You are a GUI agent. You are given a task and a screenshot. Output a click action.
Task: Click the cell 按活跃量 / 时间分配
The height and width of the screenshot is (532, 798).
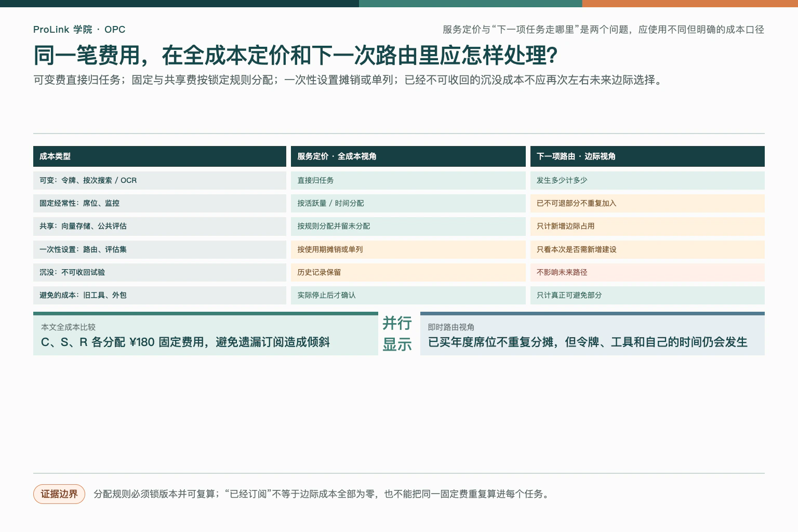(x=408, y=203)
